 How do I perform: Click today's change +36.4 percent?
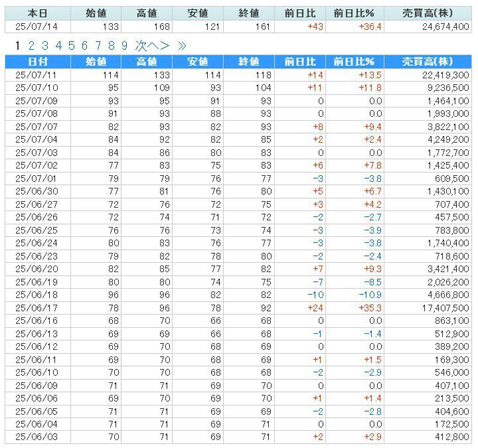coord(370,27)
